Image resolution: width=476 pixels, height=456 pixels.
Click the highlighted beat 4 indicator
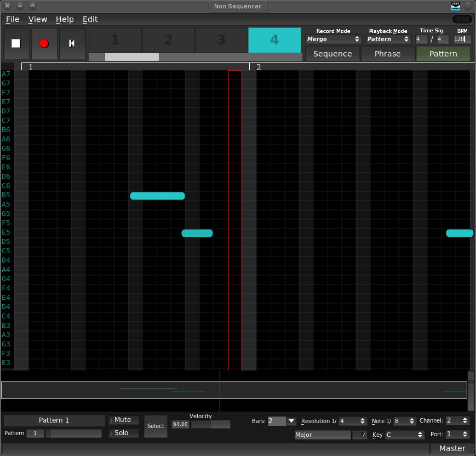click(274, 39)
